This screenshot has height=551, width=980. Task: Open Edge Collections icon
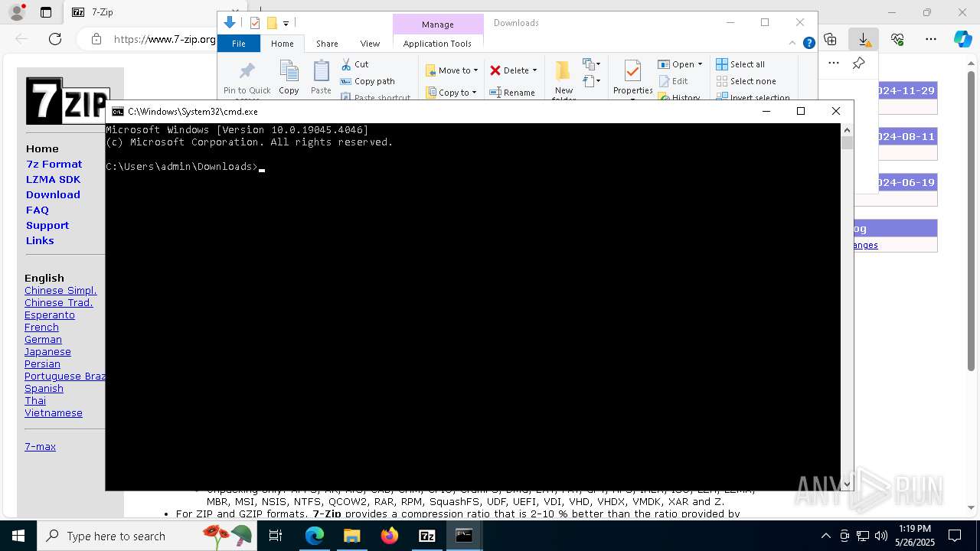[830, 39]
